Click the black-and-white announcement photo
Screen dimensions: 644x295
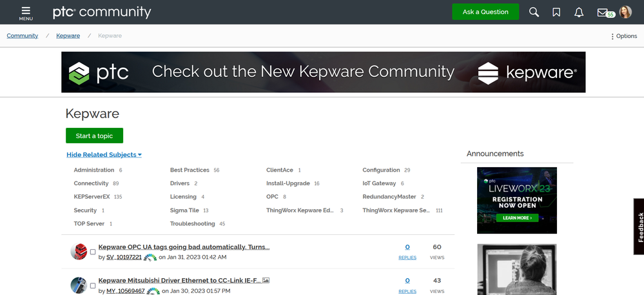pyautogui.click(x=516, y=269)
